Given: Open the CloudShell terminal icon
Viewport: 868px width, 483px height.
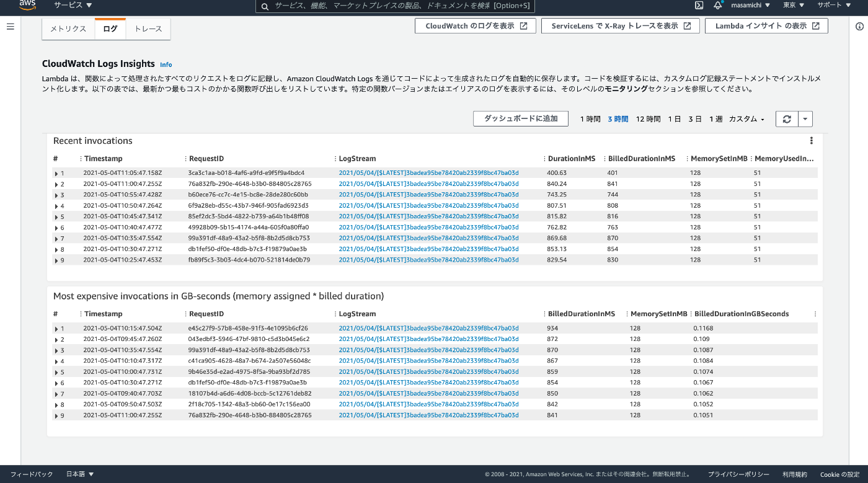Looking at the screenshot, I should tap(699, 5).
